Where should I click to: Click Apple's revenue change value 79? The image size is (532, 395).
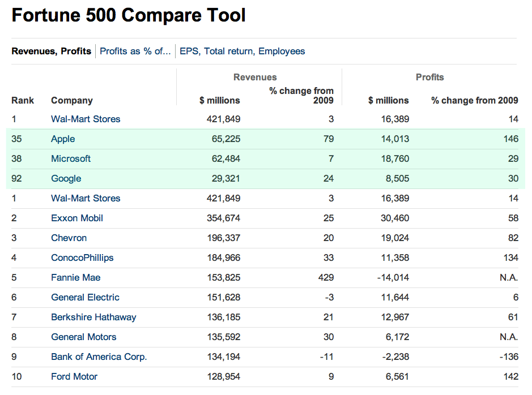click(329, 139)
